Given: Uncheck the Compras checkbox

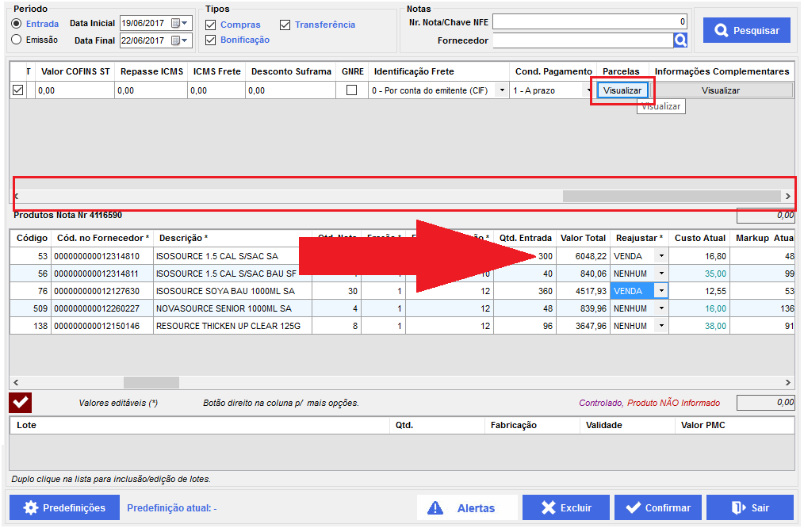Looking at the screenshot, I should pyautogui.click(x=211, y=25).
